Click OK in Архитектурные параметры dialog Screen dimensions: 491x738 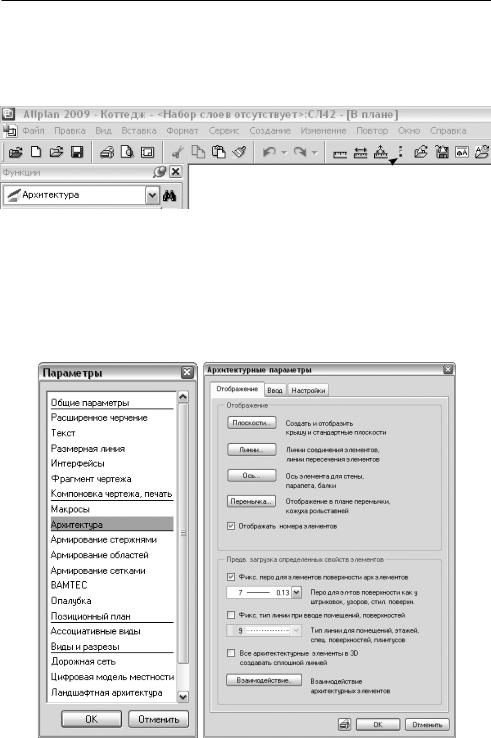click(x=378, y=725)
